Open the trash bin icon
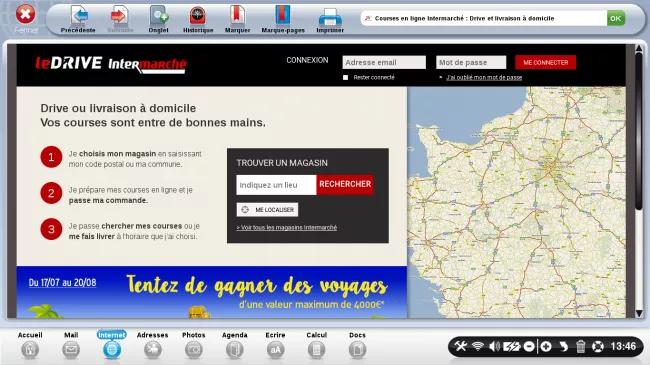650x365 pixels. tap(580, 346)
